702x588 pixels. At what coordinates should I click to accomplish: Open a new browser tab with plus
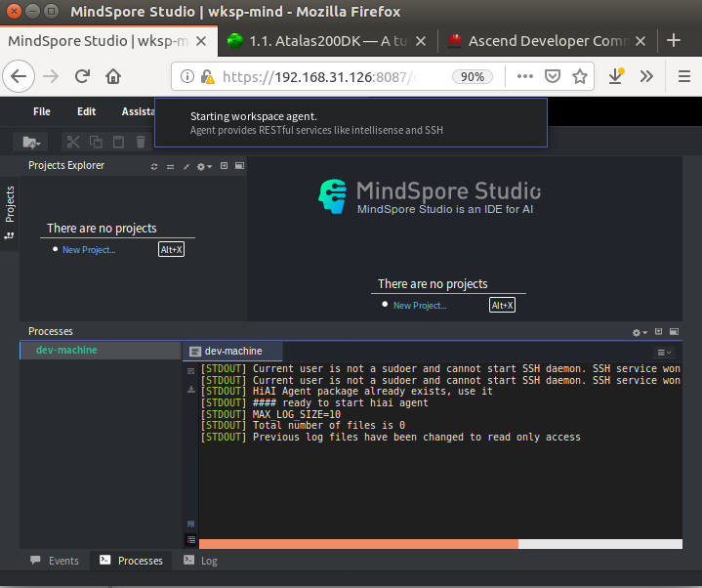tap(674, 40)
